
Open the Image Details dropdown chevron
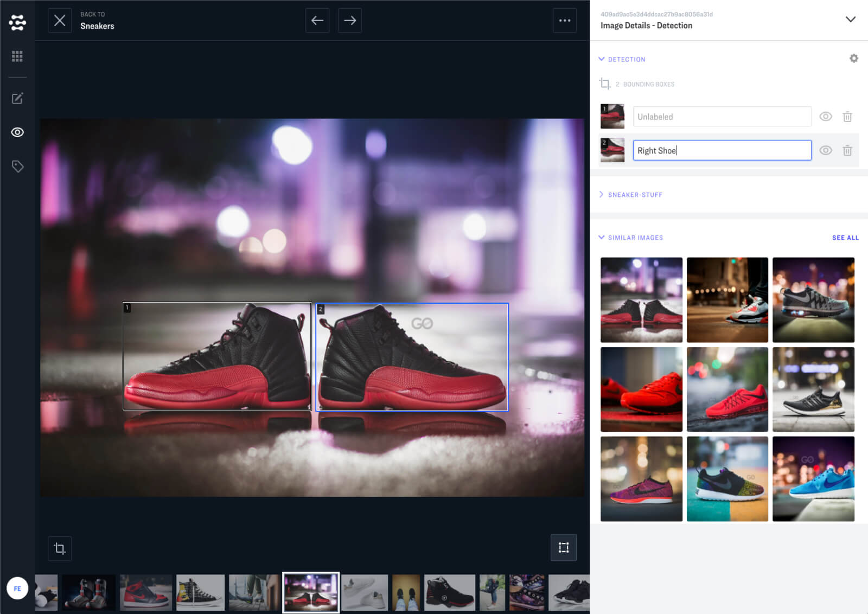tap(850, 20)
